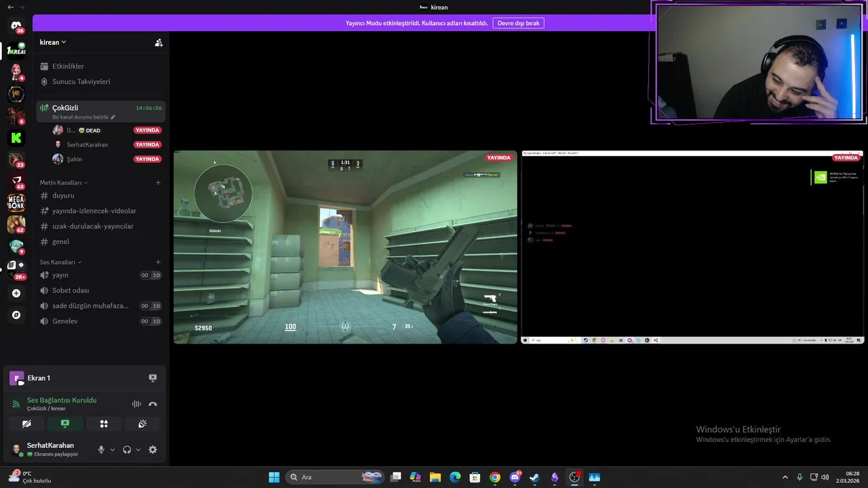Open Google Chrome from the taskbar
Viewport: 868px width, 488px height.
click(x=495, y=477)
